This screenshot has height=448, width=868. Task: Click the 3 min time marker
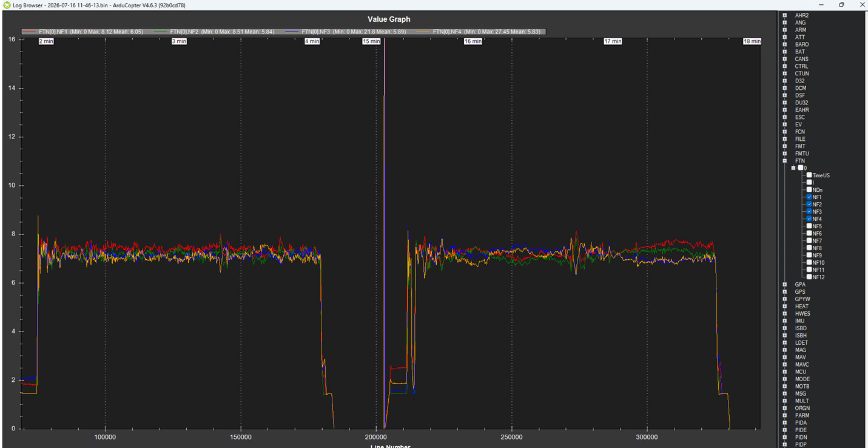[x=179, y=41]
